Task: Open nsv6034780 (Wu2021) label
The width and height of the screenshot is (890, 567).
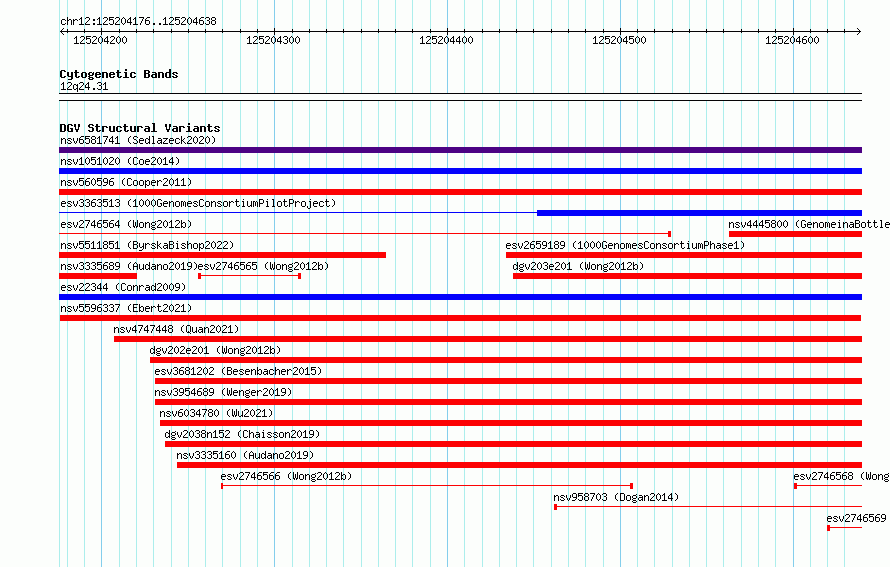Action: tap(216, 413)
